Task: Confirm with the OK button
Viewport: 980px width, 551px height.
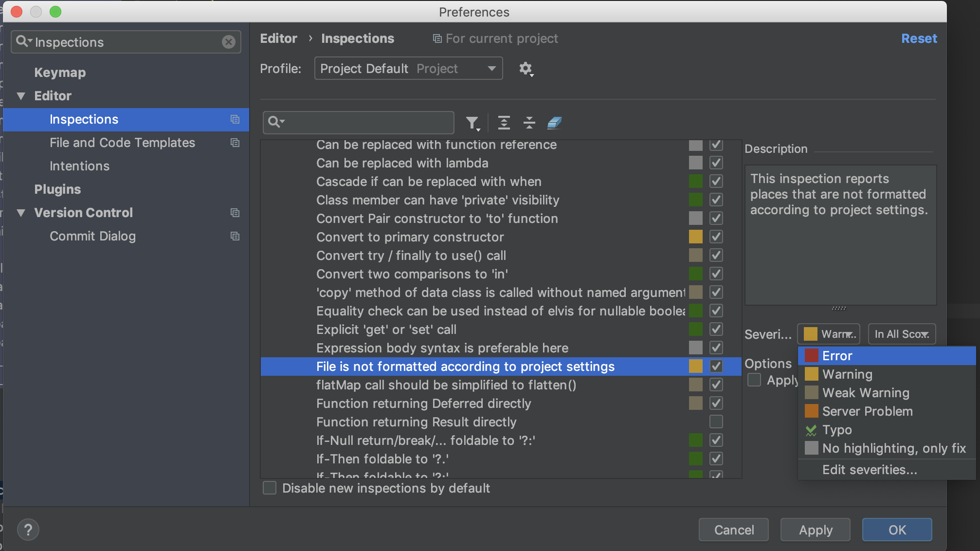Action: click(897, 530)
